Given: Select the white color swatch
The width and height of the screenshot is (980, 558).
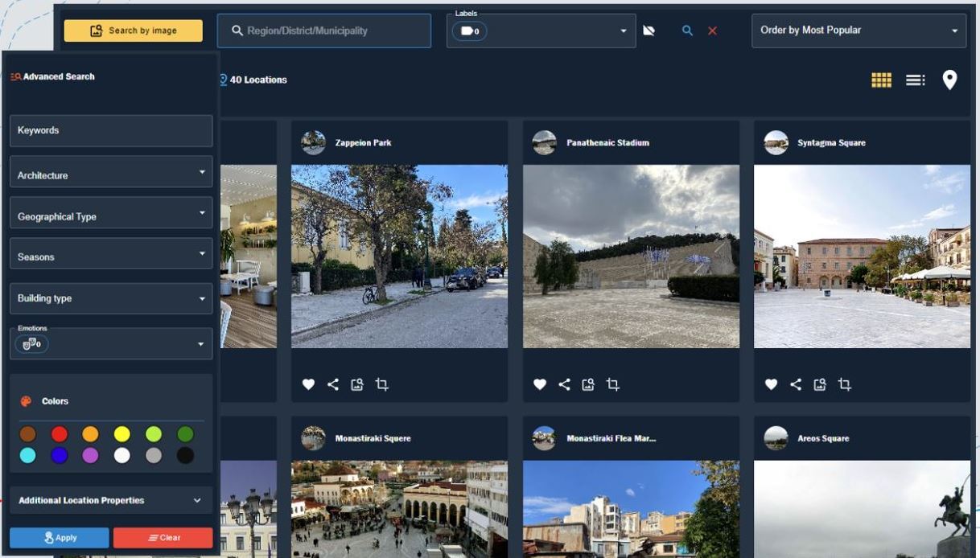Looking at the screenshot, I should click(x=121, y=455).
